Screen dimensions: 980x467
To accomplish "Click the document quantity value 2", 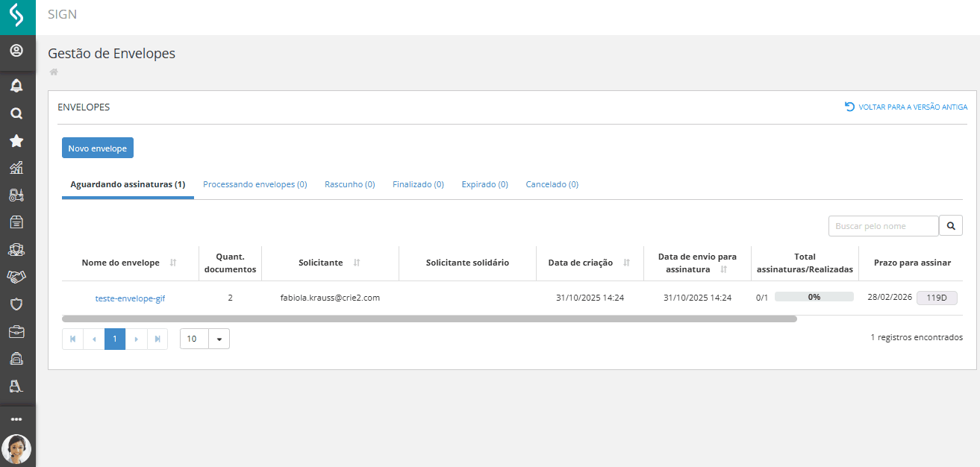I will (x=230, y=298).
